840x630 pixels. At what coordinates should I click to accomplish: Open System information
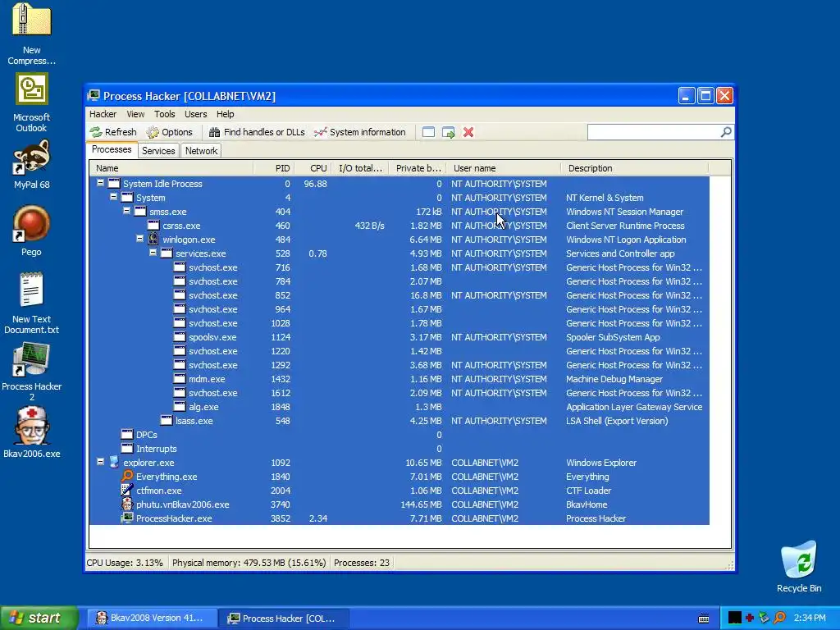(360, 132)
